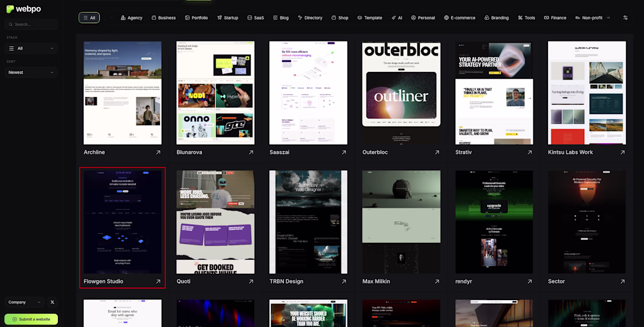Open the X social icon
This screenshot has width=644, height=327.
pyautogui.click(x=52, y=302)
